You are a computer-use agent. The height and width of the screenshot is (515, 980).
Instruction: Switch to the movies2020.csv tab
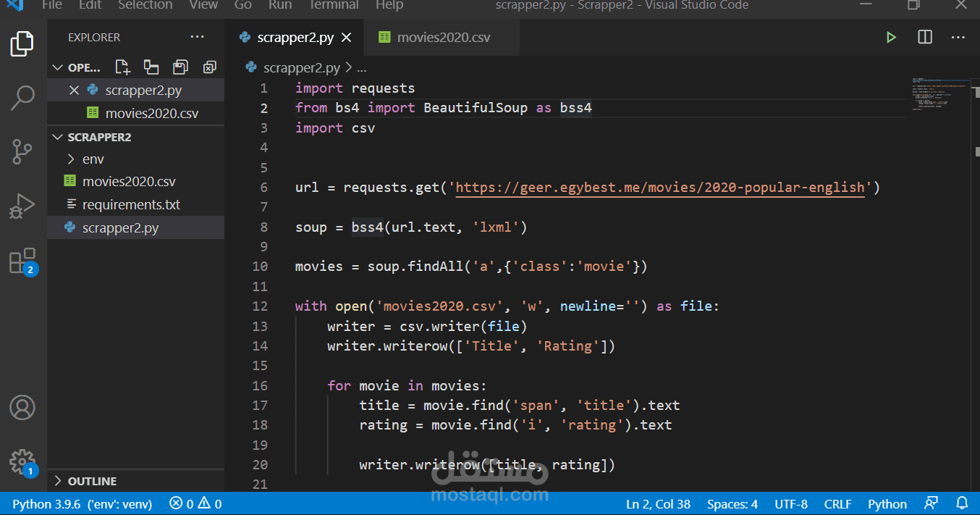coord(443,38)
